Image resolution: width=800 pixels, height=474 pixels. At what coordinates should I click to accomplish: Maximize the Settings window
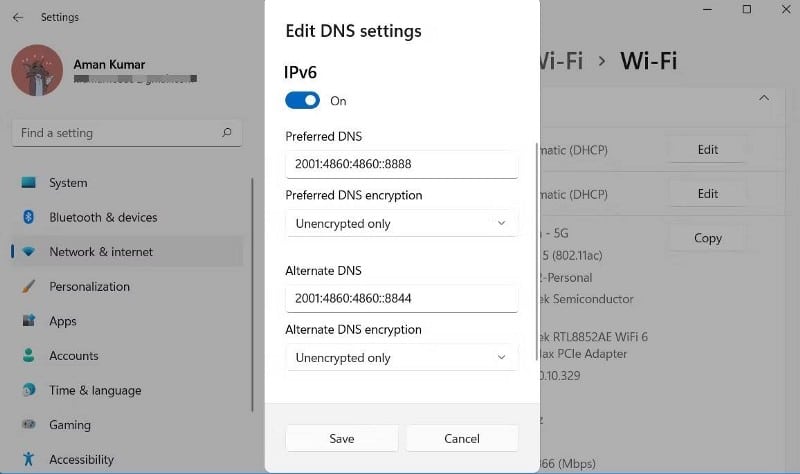747,9
